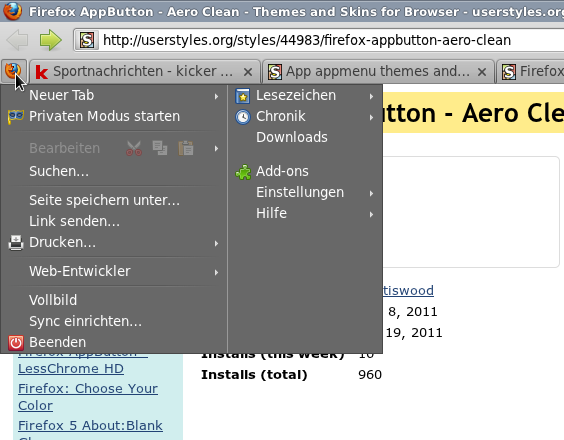Click the kicker tab favicon
The height and width of the screenshot is (440, 564).
click(x=42, y=72)
